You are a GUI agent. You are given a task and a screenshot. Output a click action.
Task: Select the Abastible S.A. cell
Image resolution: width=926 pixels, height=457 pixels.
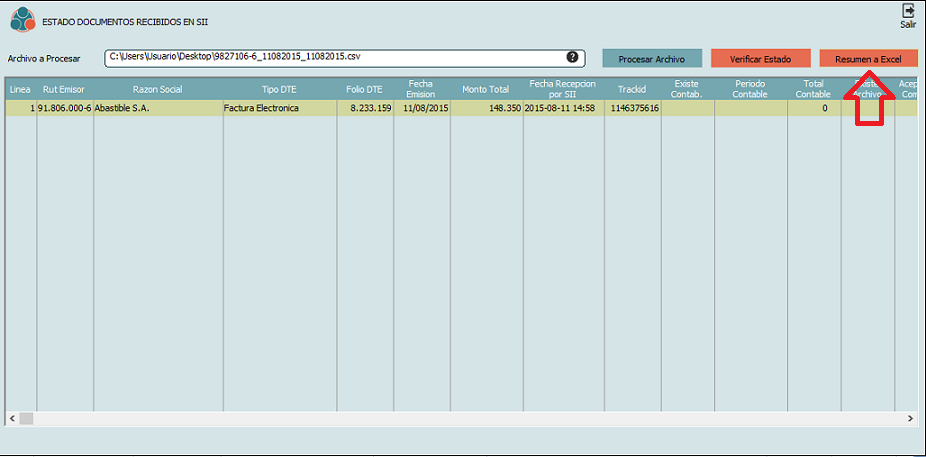[122, 108]
